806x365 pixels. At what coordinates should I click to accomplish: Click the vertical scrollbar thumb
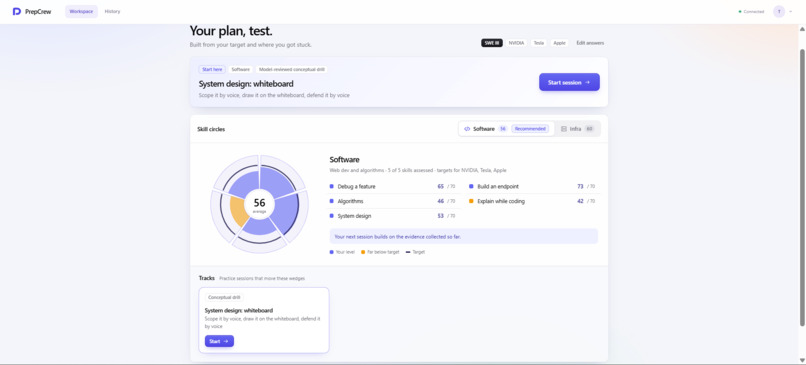tap(802, 188)
